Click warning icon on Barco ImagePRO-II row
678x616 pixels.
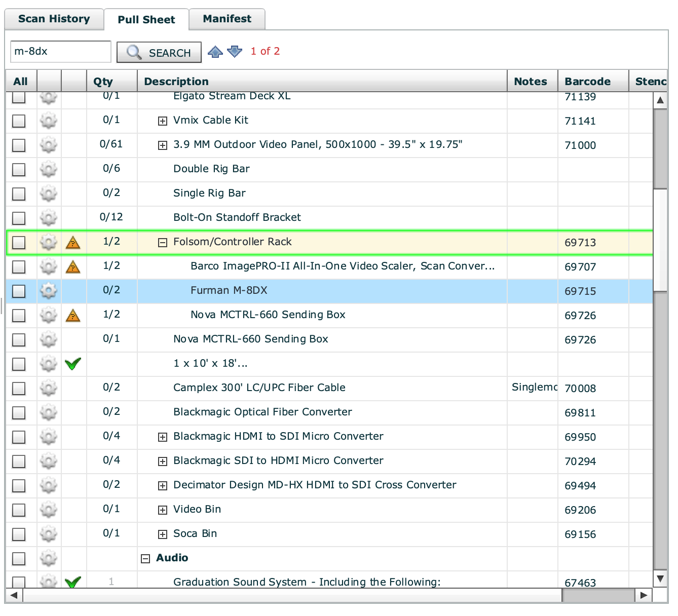tap(73, 266)
